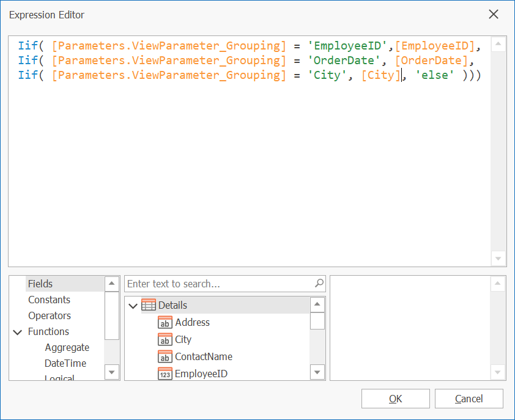515x420 pixels.
Task: Click the 'else' string literal
Action: pos(434,75)
